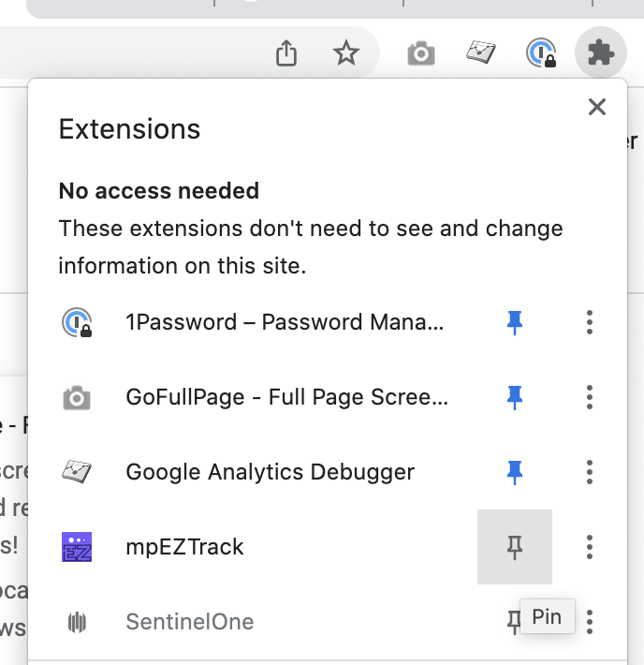Open more options for 1Password
Screen dimensions: 644x665
tap(589, 323)
